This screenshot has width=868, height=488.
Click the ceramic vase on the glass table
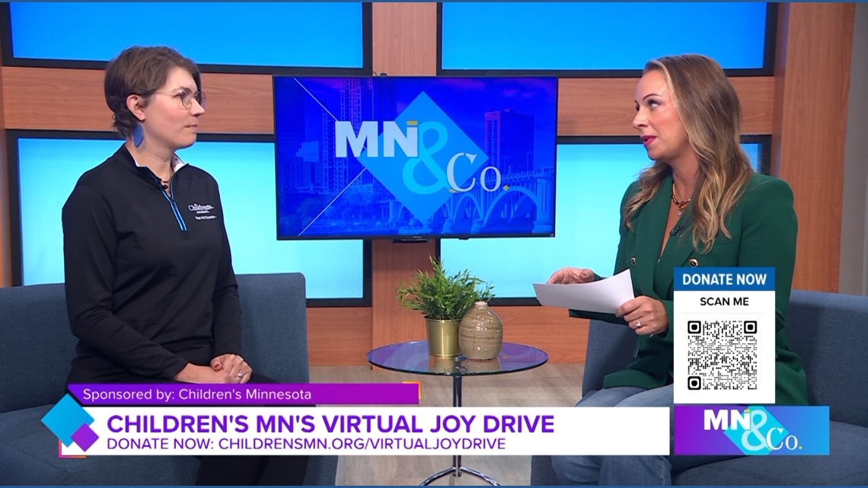[480, 331]
